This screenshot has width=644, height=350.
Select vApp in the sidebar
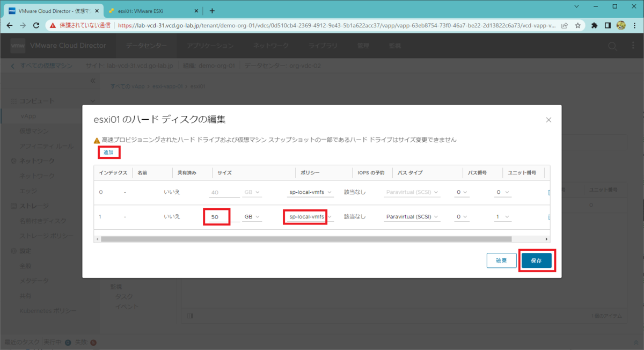(28, 116)
